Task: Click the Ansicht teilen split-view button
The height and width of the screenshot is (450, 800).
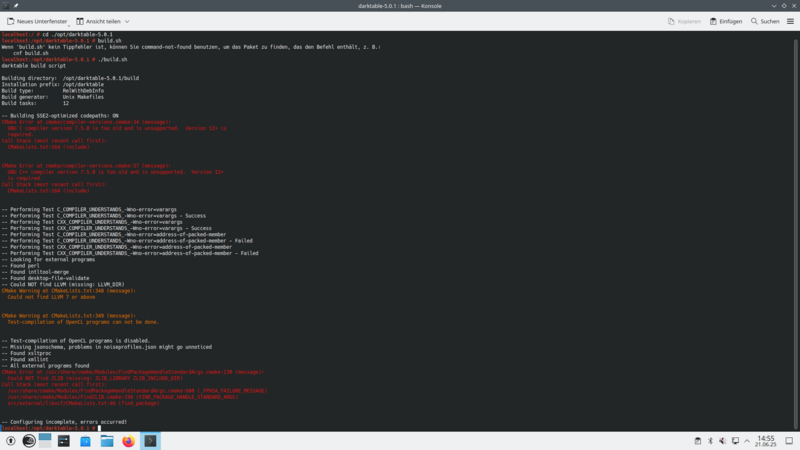Action: pos(98,21)
